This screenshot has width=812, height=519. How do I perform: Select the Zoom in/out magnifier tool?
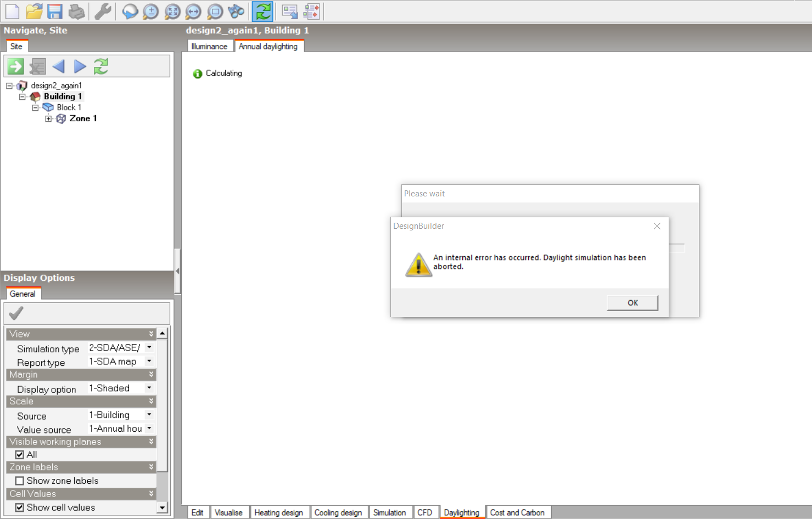tap(151, 11)
